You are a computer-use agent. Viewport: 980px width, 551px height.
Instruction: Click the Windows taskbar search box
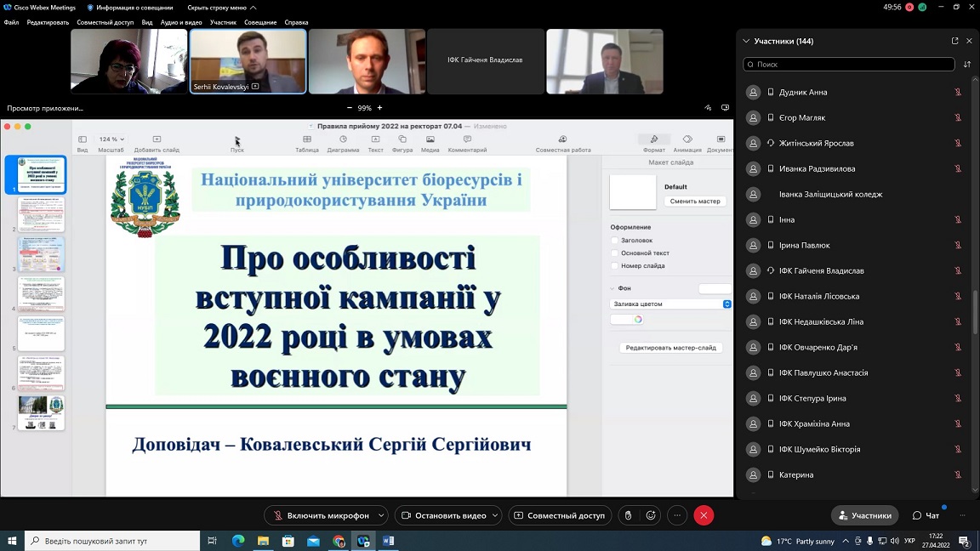[x=112, y=541]
